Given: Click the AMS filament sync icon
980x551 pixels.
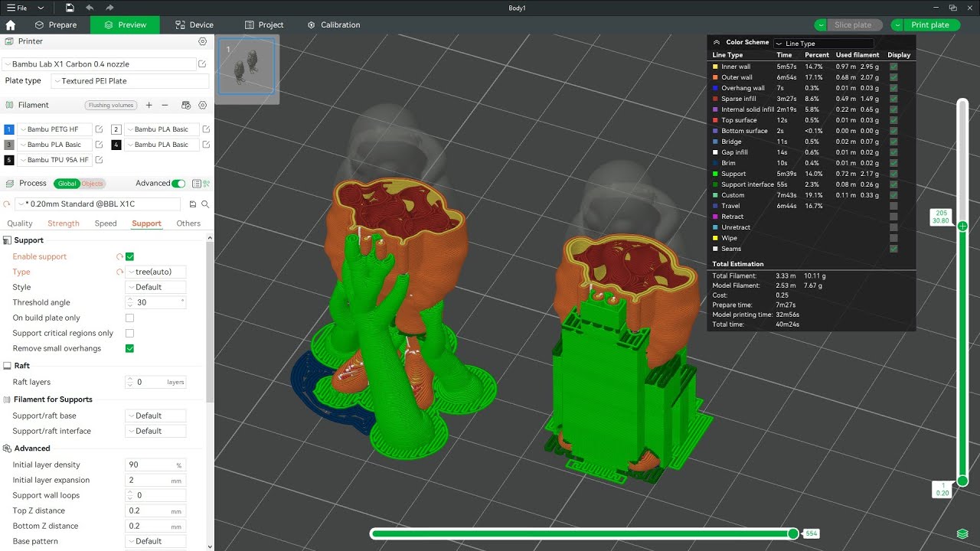Looking at the screenshot, I should [185, 105].
